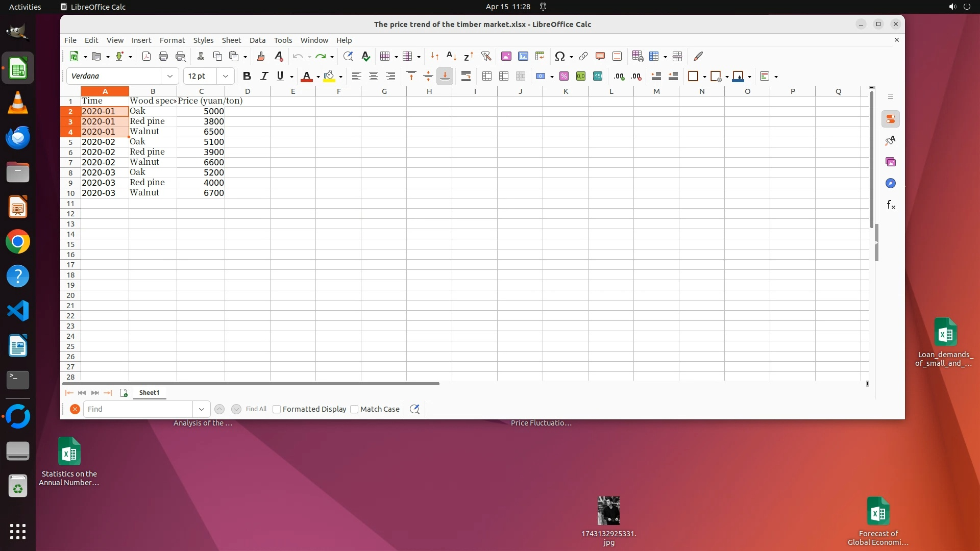The height and width of the screenshot is (551, 980).
Task: Open the sidebar Navigator panel
Action: (891, 183)
